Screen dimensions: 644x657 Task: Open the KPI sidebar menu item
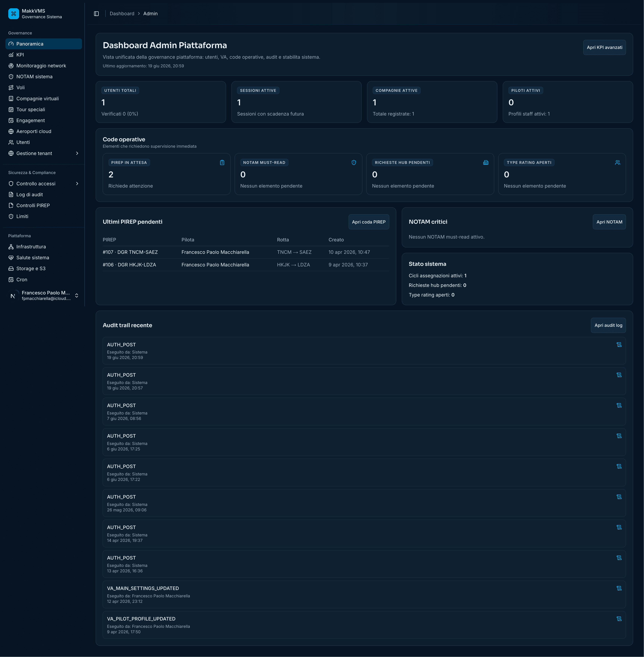[x=44, y=55]
